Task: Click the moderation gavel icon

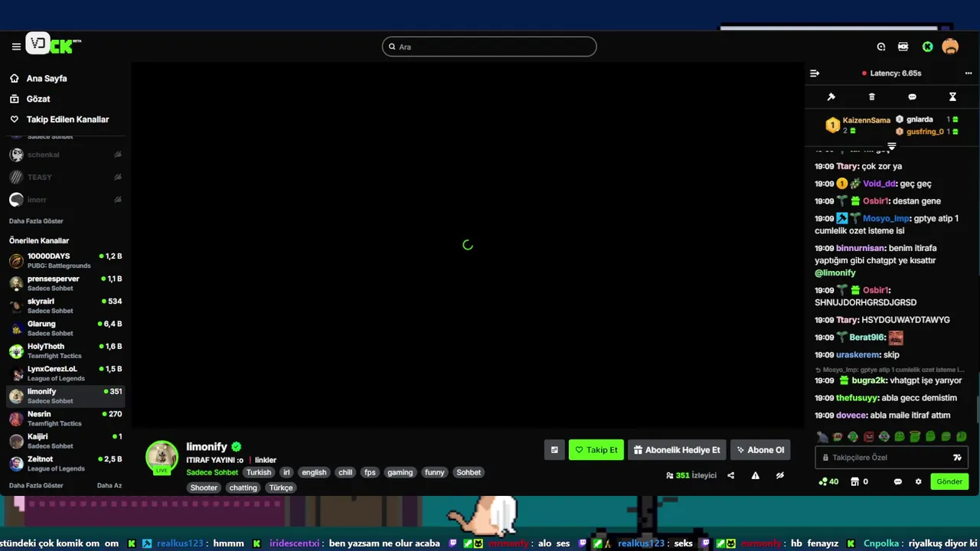Action: point(831,97)
